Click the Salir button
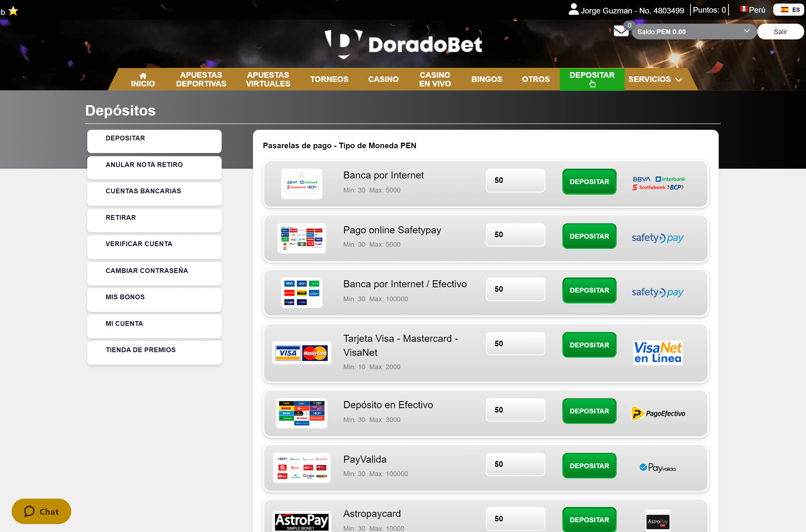 point(781,31)
